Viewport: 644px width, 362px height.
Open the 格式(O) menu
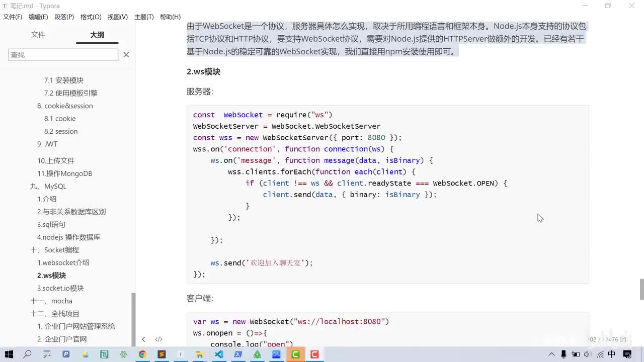tap(91, 17)
